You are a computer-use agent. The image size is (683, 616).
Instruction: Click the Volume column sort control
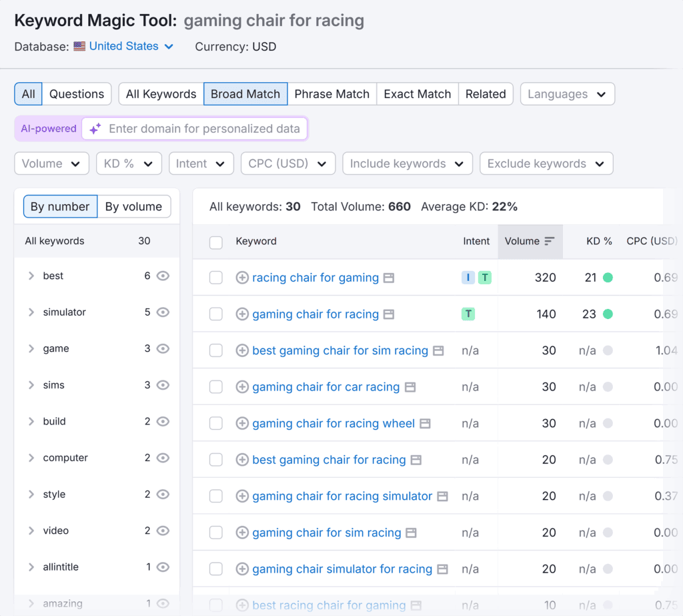click(x=548, y=241)
